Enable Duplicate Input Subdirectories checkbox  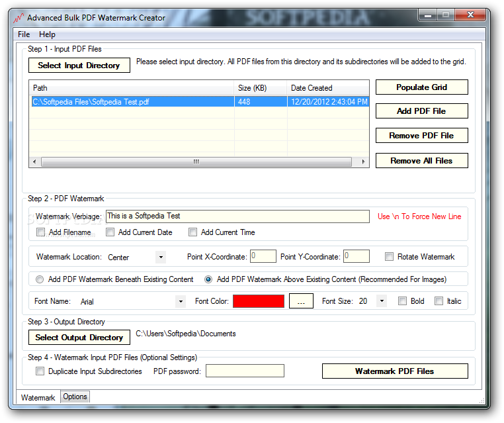(x=40, y=371)
